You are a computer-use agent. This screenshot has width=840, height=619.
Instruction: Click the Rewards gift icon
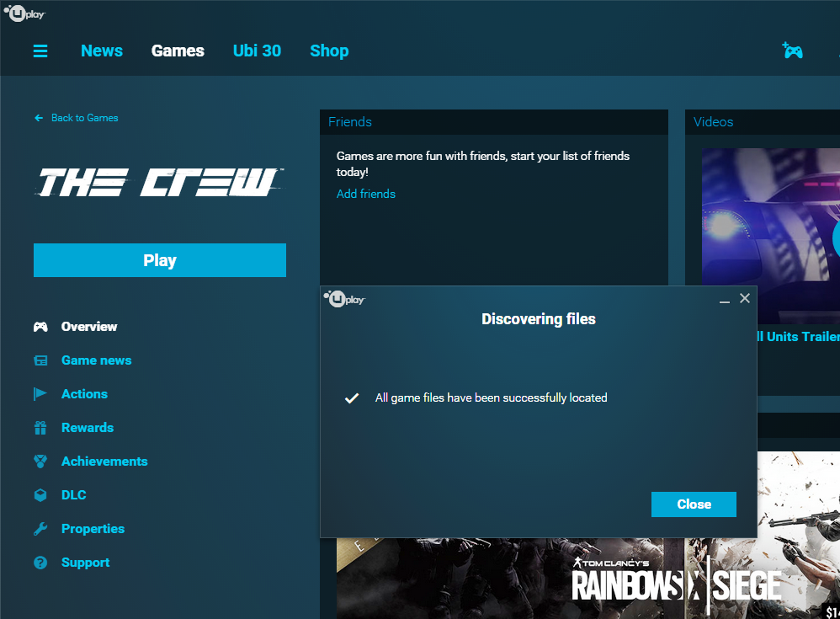coord(40,428)
